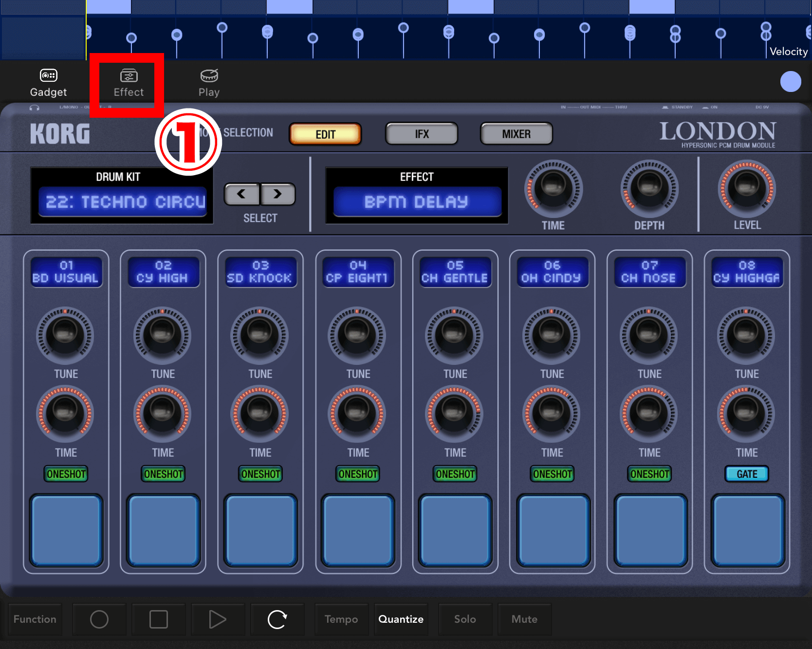Screen dimensions: 812x649
Task: Toggle ONESHOT mode on channel 02
Action: [164, 474]
